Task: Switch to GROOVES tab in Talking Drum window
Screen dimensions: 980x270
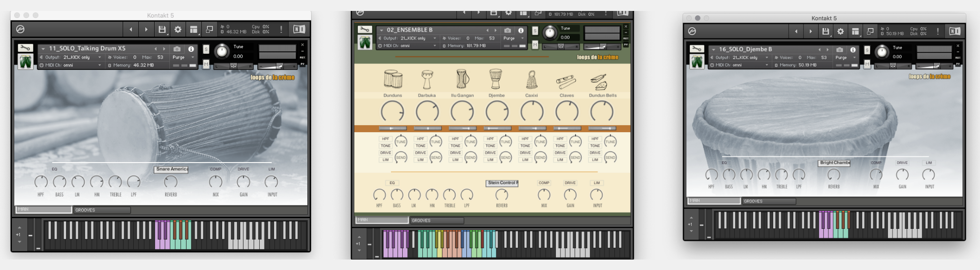Action: pos(102,210)
